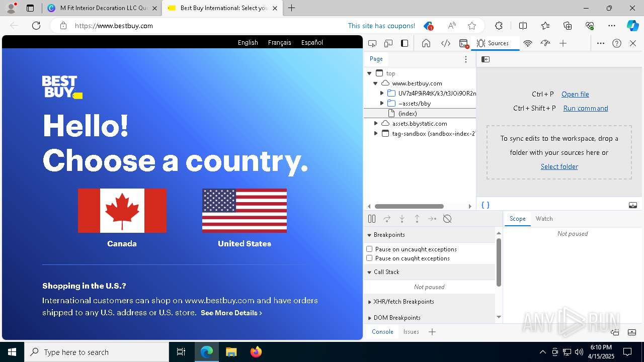The width and height of the screenshot is (644, 362).
Task: Open Page navigator more options menu
Action: pyautogui.click(x=466, y=59)
